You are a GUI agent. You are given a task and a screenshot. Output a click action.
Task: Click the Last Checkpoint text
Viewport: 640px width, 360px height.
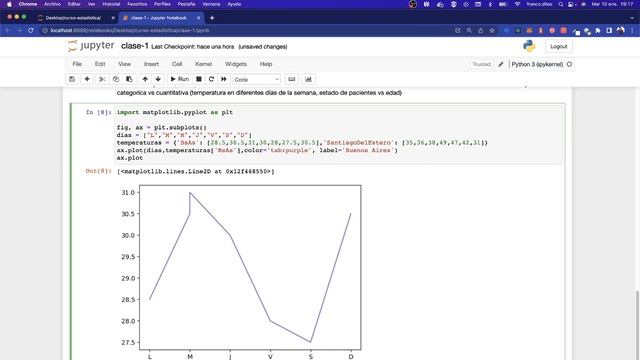coord(193,47)
